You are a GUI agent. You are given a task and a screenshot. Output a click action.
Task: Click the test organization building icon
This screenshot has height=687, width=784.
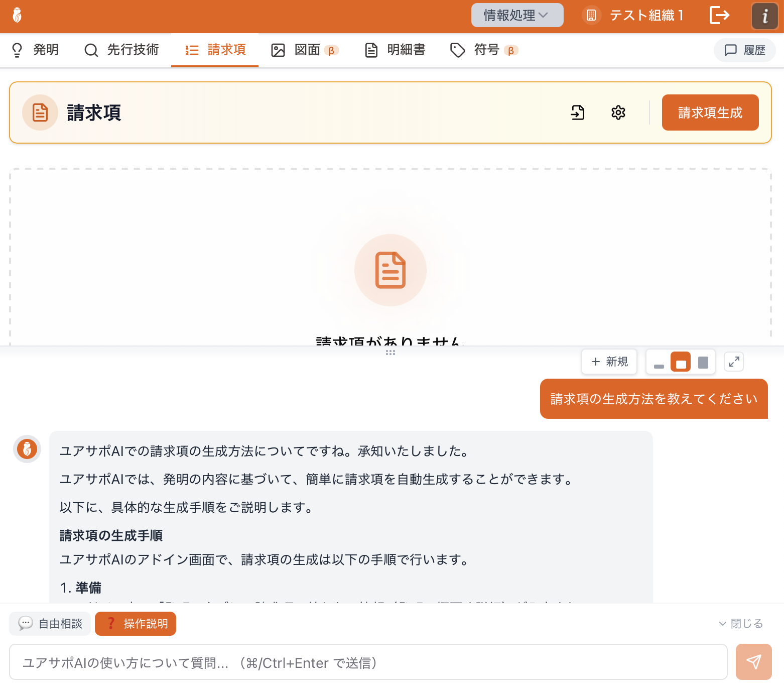point(591,16)
